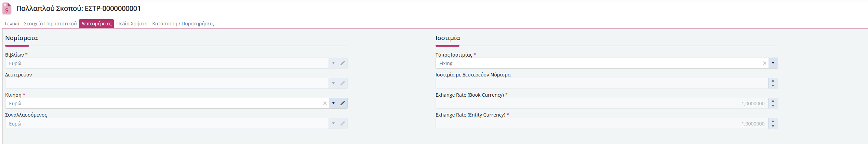This screenshot has height=144, width=868.
Task: Decrease Exhange Rate (Entity Currency) value
Action: 773,126
